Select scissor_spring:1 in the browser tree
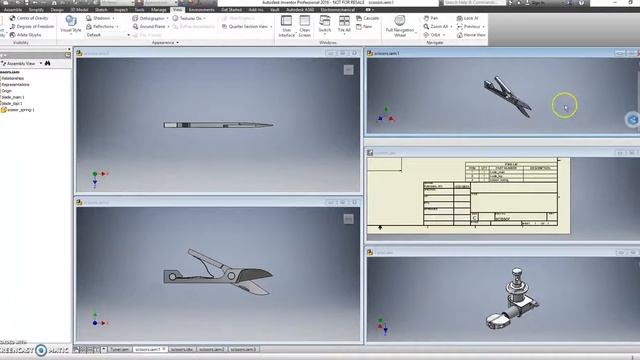The width and height of the screenshot is (640, 360). tap(18, 110)
